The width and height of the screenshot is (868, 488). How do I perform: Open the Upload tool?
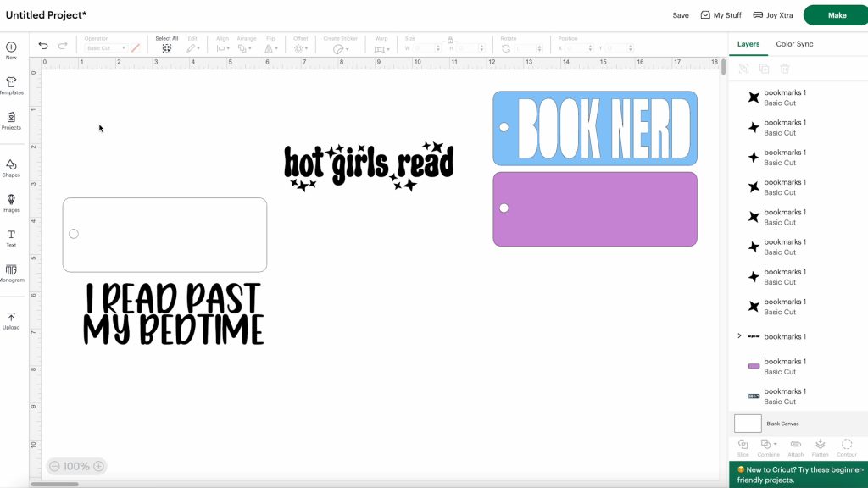tap(11, 319)
